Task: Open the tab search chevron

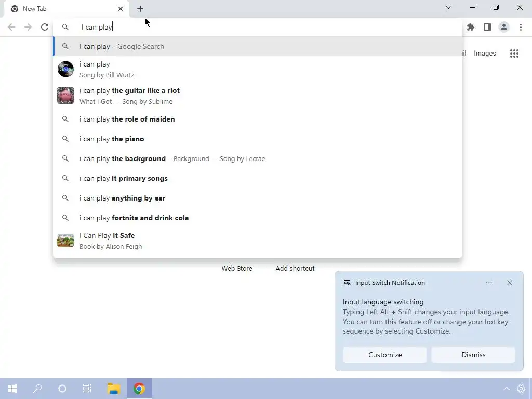Action: [448, 7]
